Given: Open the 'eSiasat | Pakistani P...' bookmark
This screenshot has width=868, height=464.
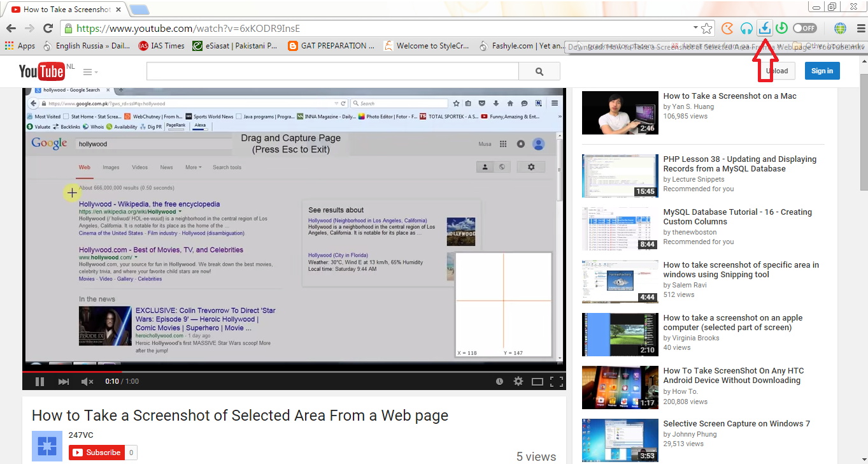Looking at the screenshot, I should [236, 46].
